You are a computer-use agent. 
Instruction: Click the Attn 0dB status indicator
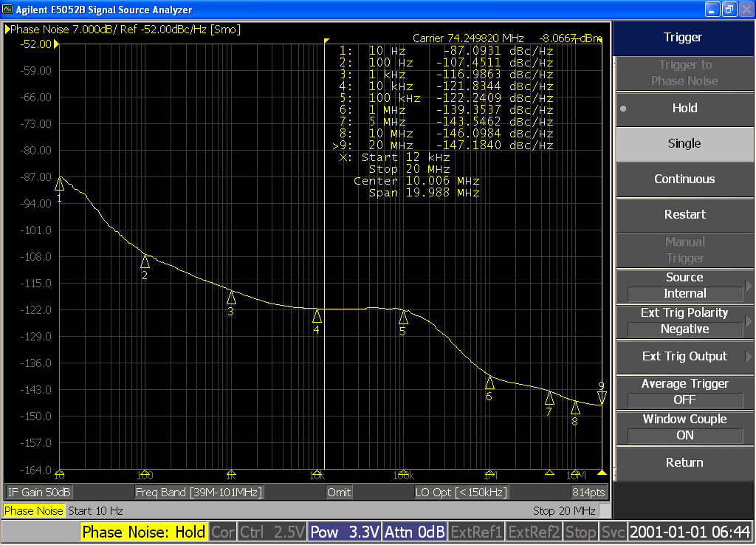click(415, 531)
